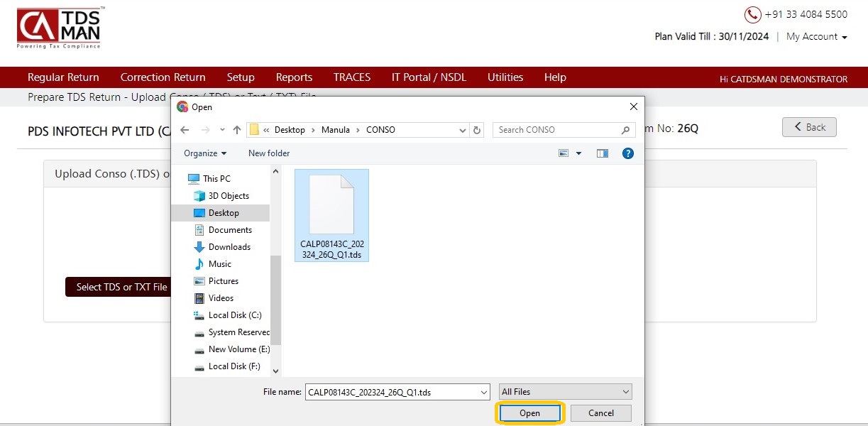Select the CALP08143C_202324_26Q_Q1.tds file thumbnail
Viewport: 868px width, 426px height.
click(x=331, y=216)
